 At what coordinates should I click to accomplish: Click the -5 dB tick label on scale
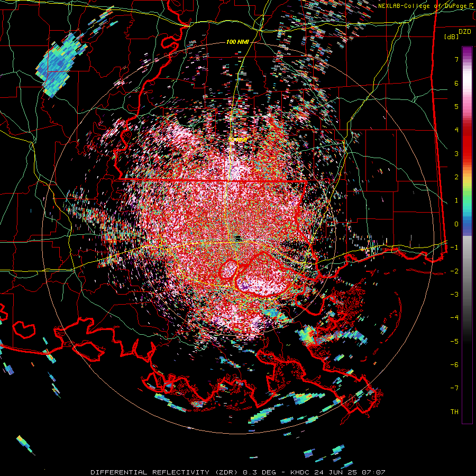click(454, 342)
